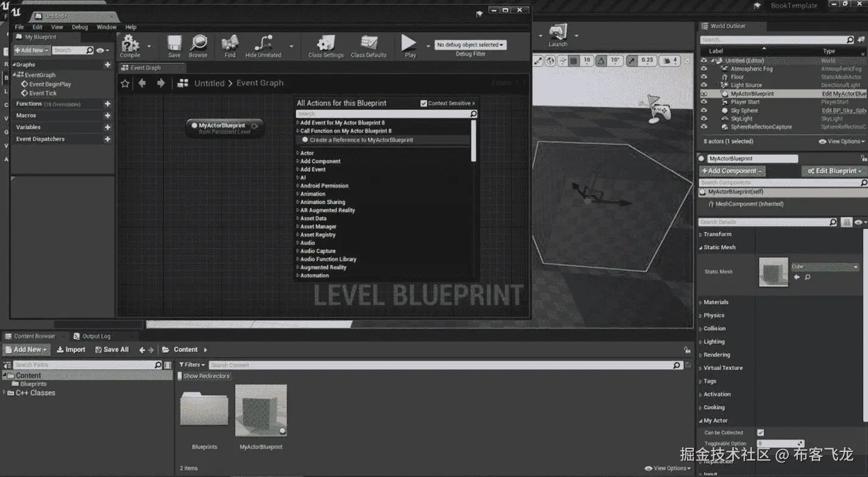Click the use-selected-asset arrow under Static Mesh

coord(797,277)
